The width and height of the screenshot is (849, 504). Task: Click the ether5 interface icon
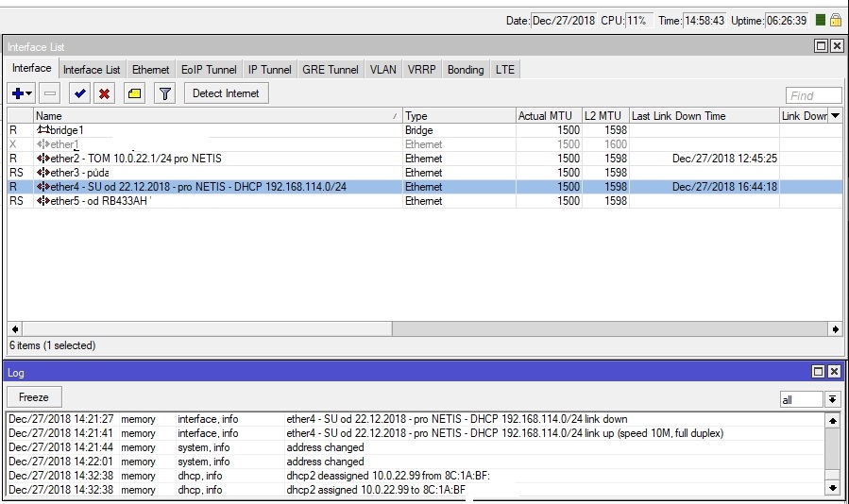pyautogui.click(x=43, y=200)
